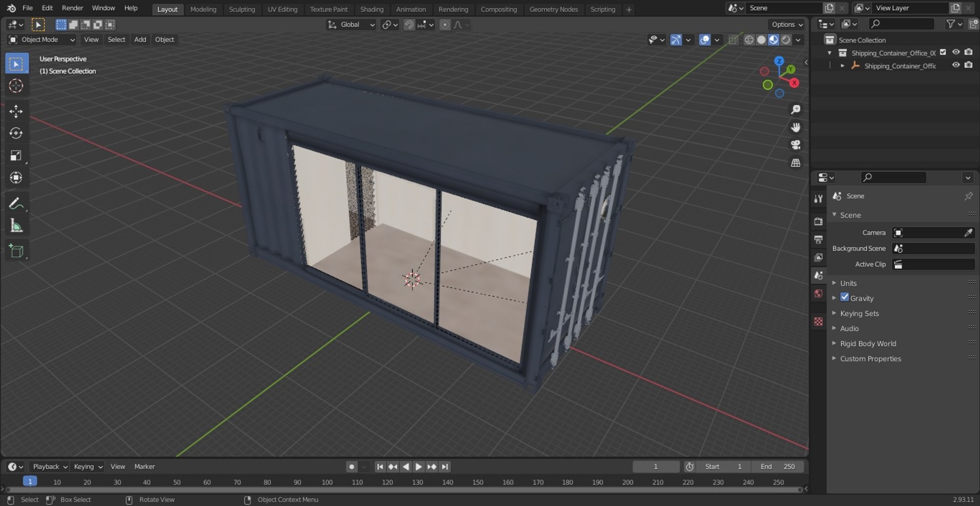980x506 pixels.
Task: Open viewport Options dropdown
Action: point(787,25)
